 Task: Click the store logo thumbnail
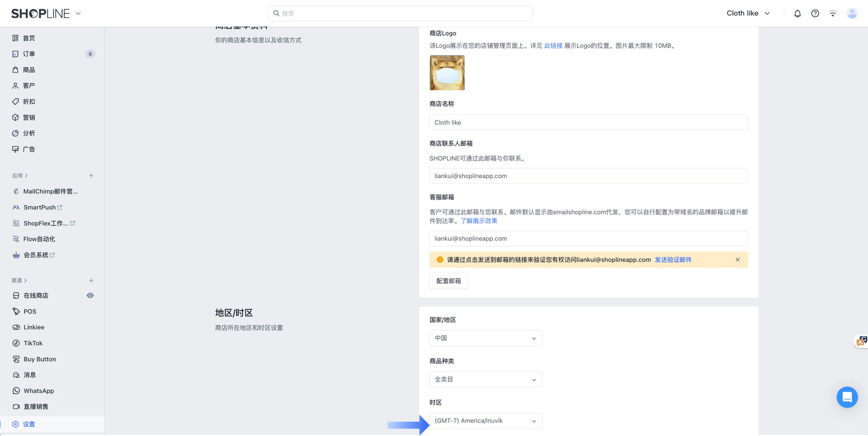(447, 73)
